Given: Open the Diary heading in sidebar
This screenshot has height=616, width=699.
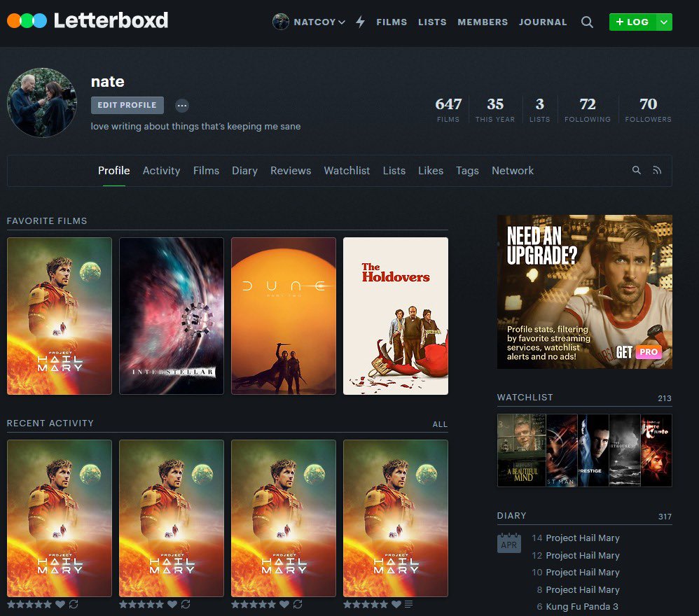Looking at the screenshot, I should [512, 515].
